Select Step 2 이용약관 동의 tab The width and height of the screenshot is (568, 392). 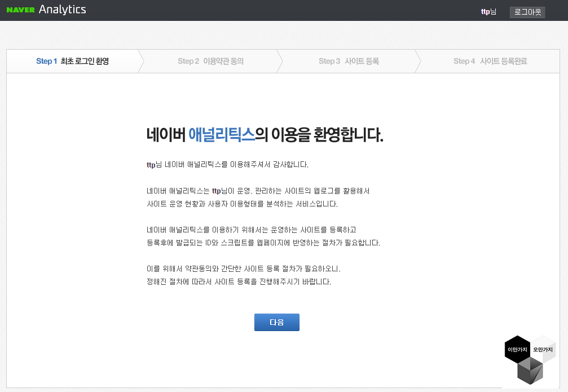pos(210,61)
